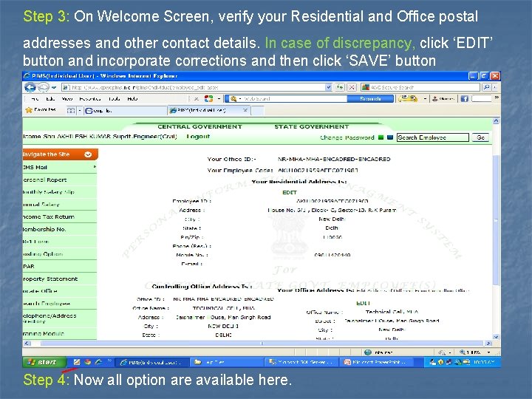Click the Refresh page icon

340,87
